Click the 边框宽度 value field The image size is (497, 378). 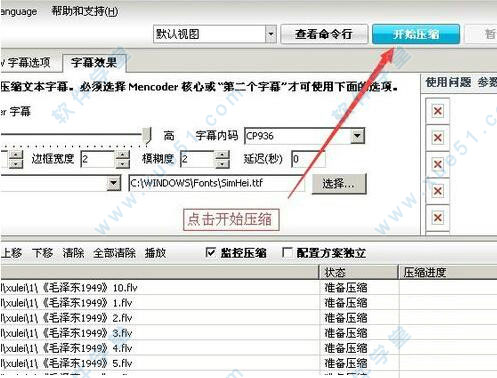[98, 159]
